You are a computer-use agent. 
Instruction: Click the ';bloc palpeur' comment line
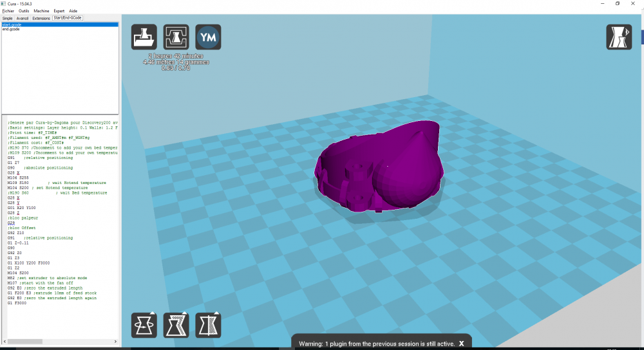coord(23,218)
